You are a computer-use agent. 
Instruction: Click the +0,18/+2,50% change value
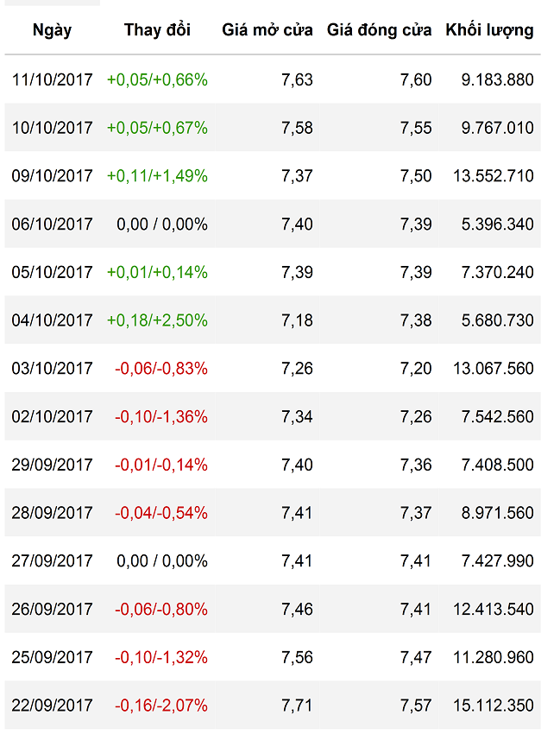click(157, 320)
